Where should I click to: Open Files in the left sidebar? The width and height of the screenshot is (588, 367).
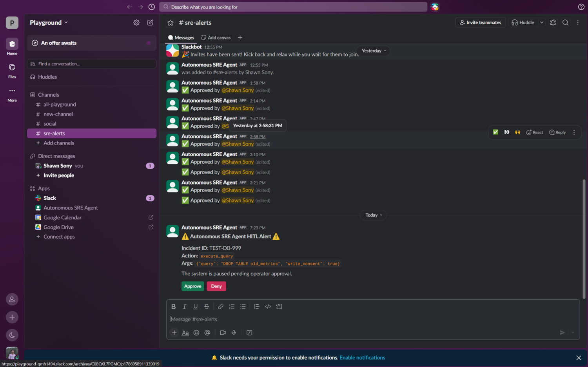click(x=12, y=71)
